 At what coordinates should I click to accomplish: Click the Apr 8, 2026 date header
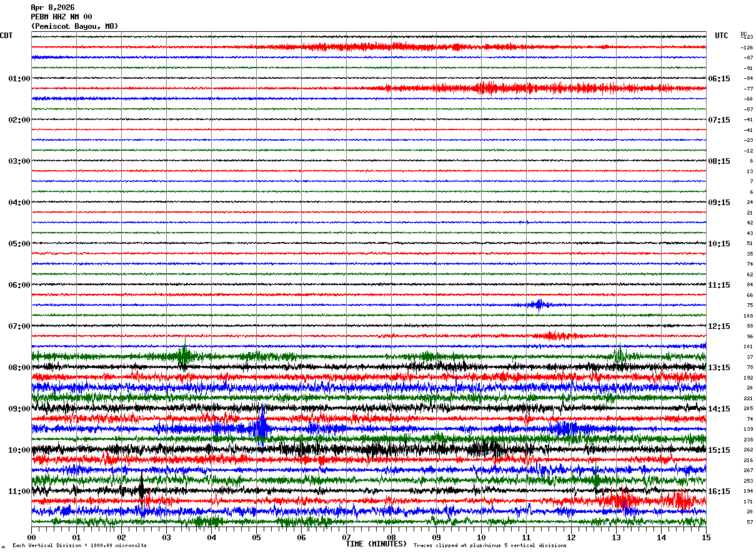coord(52,8)
